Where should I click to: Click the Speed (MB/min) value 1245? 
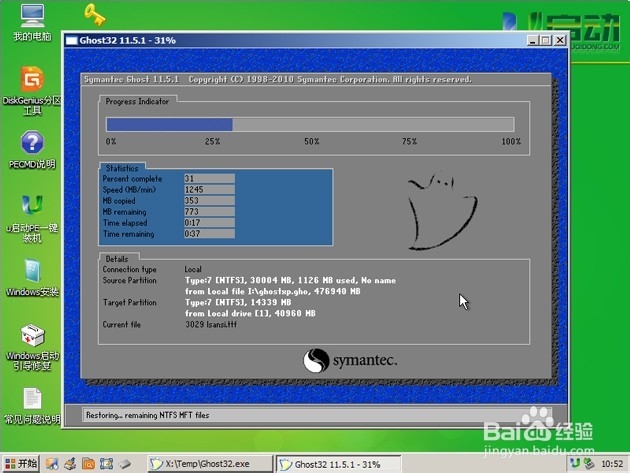tap(209, 190)
